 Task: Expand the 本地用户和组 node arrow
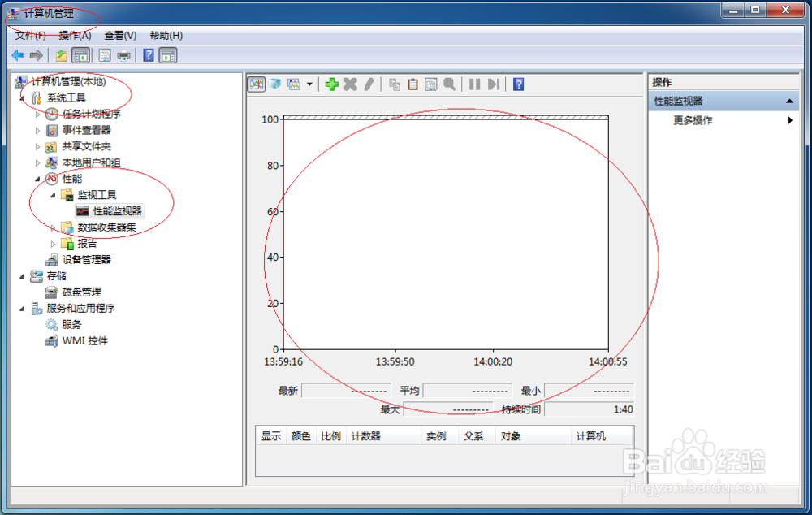(x=37, y=162)
